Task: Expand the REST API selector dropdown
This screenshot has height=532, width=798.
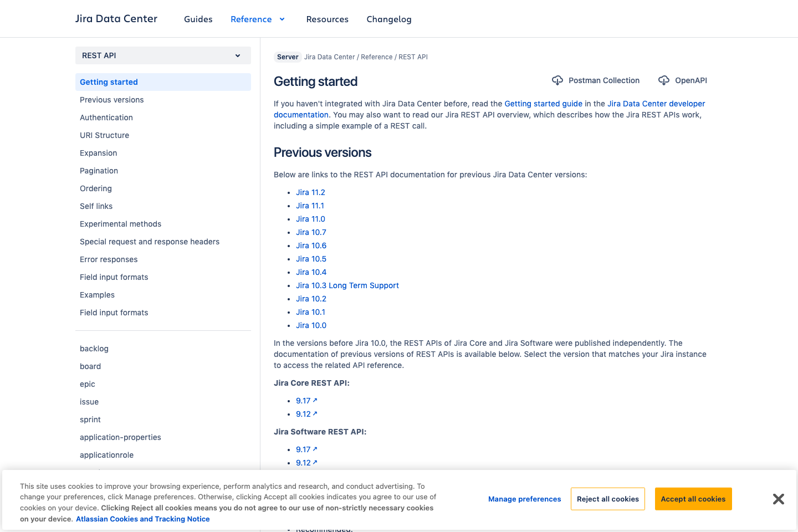Action: tap(238, 55)
